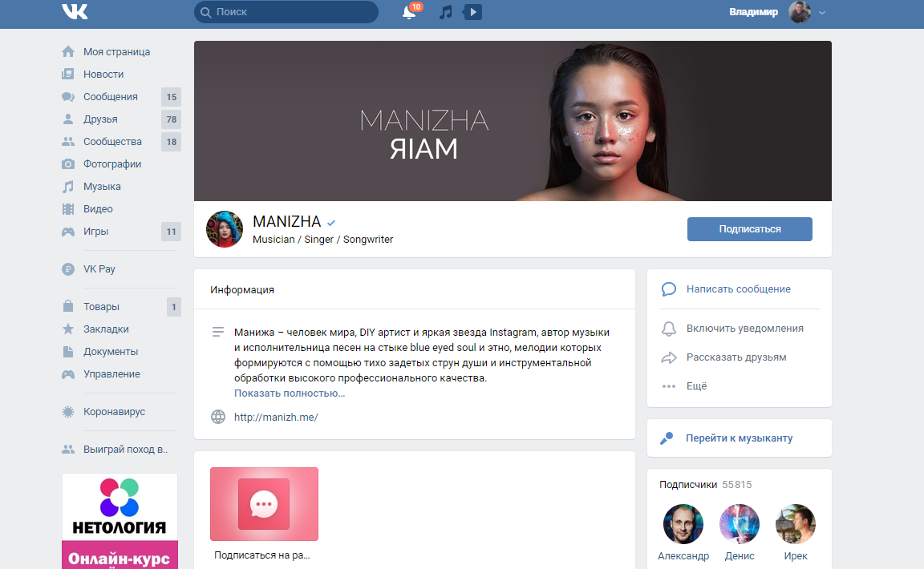Expand description with Показать полностью…
The image size is (924, 569).
coord(290,393)
